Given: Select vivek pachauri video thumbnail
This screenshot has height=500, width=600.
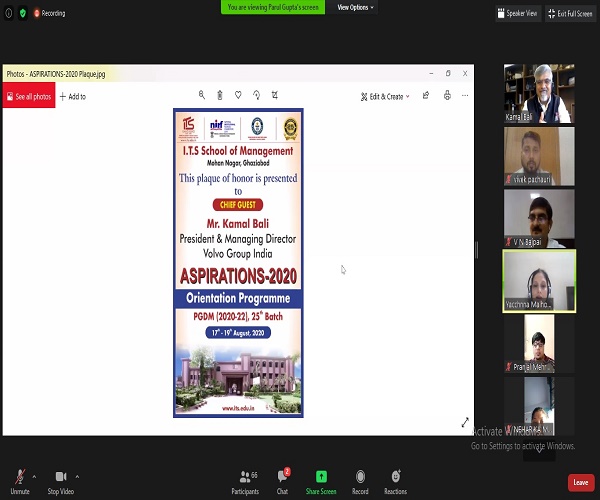Looking at the screenshot, I should pyautogui.click(x=539, y=156).
